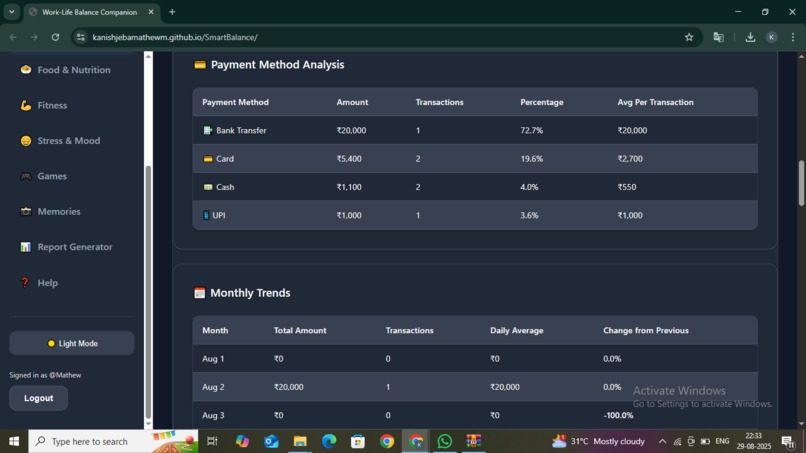The height and width of the screenshot is (453, 806).
Task: Click the browser forward arrow
Action: [x=34, y=37]
